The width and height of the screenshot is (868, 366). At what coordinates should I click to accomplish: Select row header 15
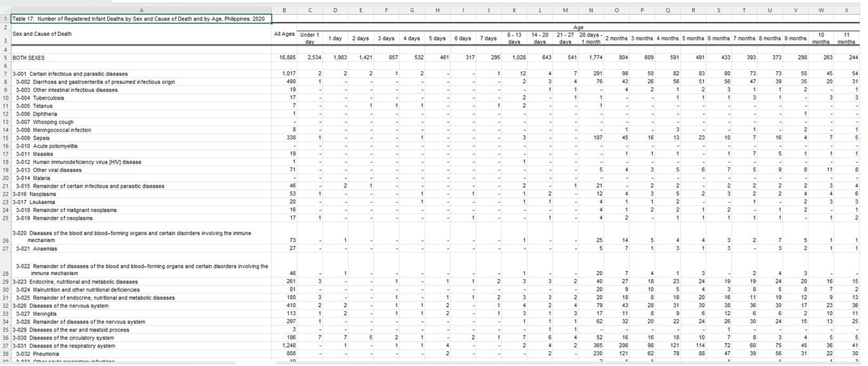click(5, 138)
